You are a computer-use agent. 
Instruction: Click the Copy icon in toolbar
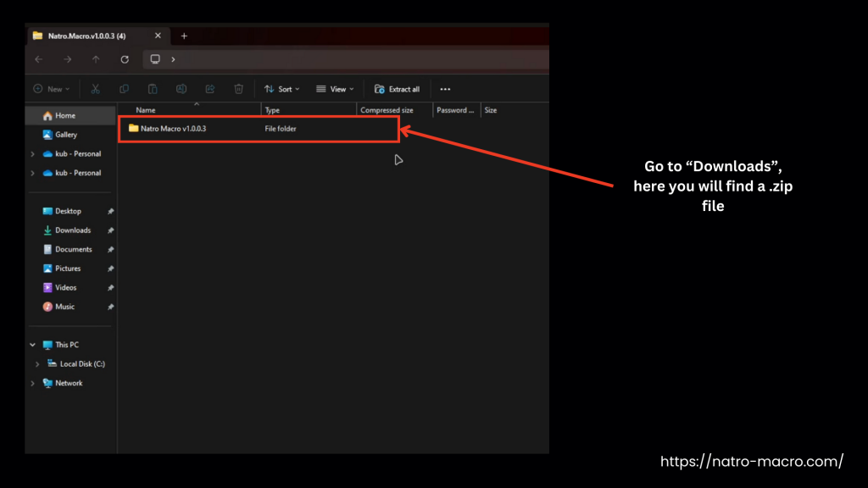click(124, 89)
